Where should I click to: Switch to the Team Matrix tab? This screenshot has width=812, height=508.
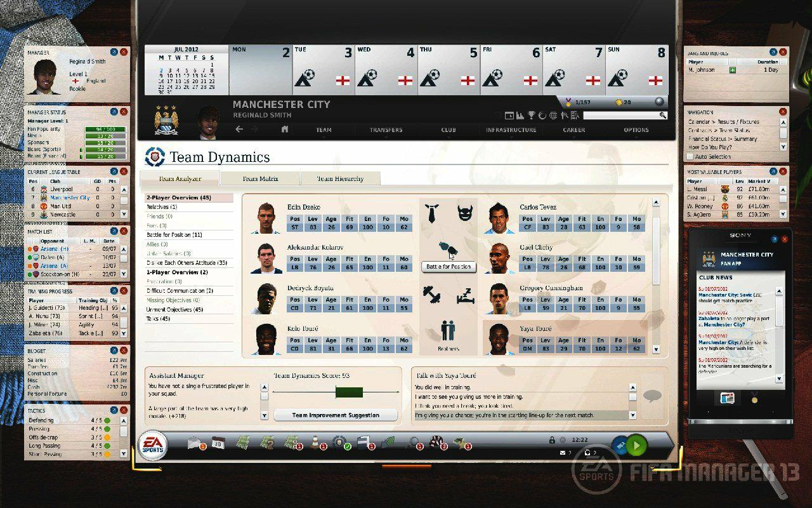click(260, 179)
